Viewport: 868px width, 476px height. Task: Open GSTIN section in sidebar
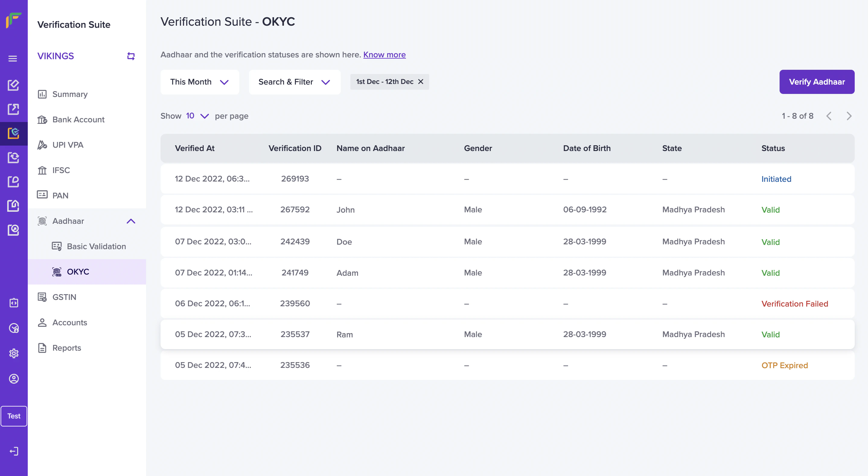click(64, 297)
